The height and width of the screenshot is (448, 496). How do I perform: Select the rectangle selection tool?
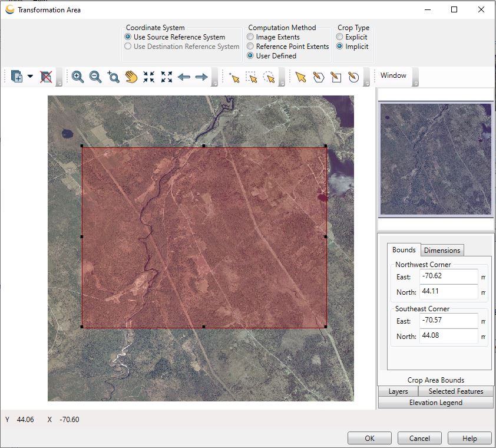click(252, 77)
